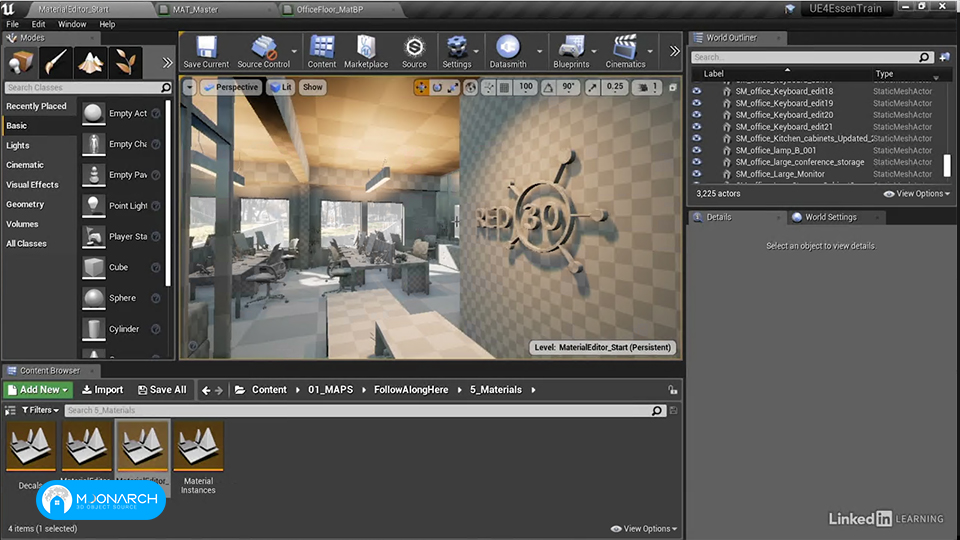Open Source Control toolbar icon
Screen dimensions: 960x540
click(263, 51)
